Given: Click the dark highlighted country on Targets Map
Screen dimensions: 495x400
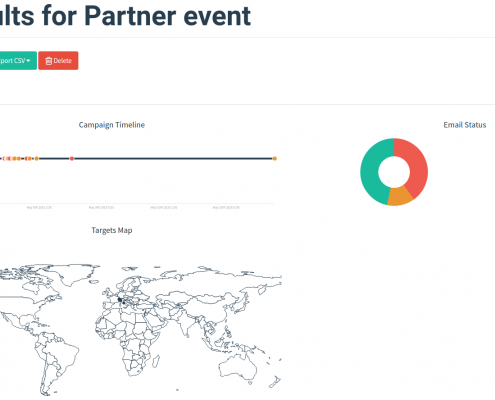Looking at the screenshot, I should click(120, 300).
